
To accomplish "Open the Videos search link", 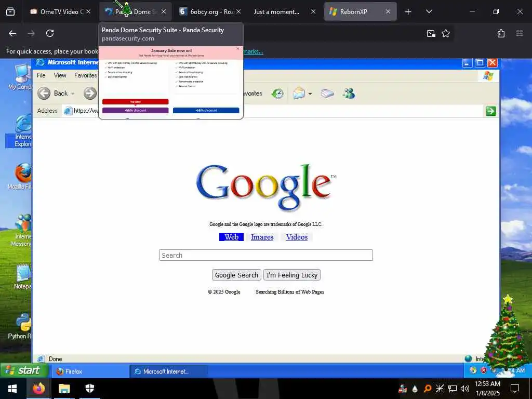I will (297, 237).
